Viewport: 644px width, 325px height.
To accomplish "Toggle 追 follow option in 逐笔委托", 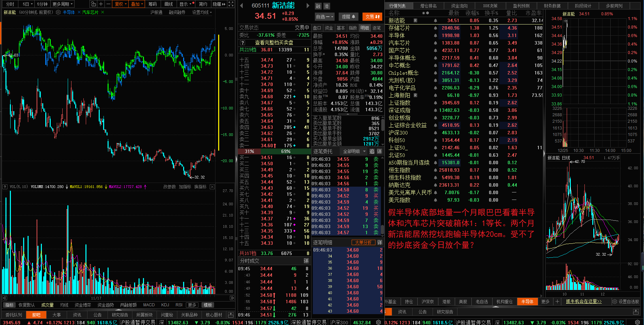I will pos(372,151).
